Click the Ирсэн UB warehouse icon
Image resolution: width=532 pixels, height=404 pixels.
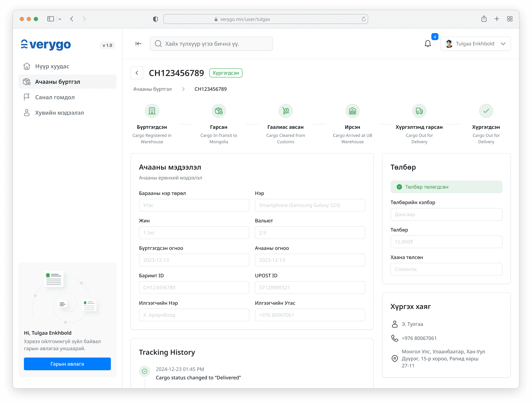click(x=352, y=111)
